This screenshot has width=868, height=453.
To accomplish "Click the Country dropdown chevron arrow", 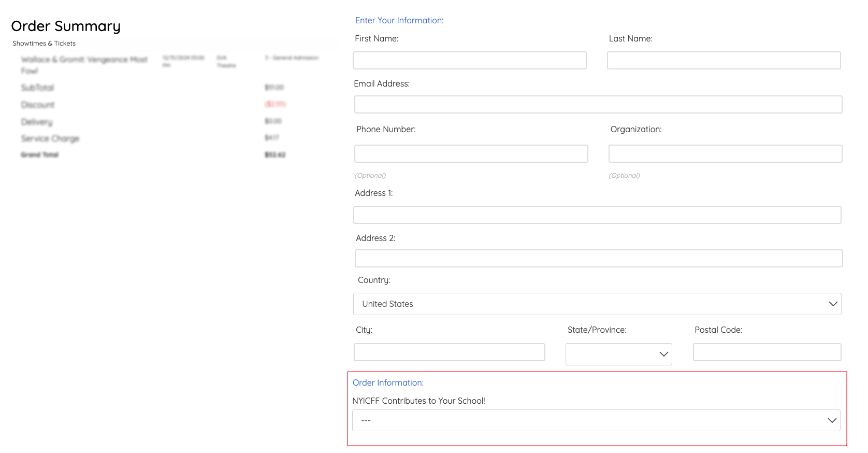I will coord(833,304).
